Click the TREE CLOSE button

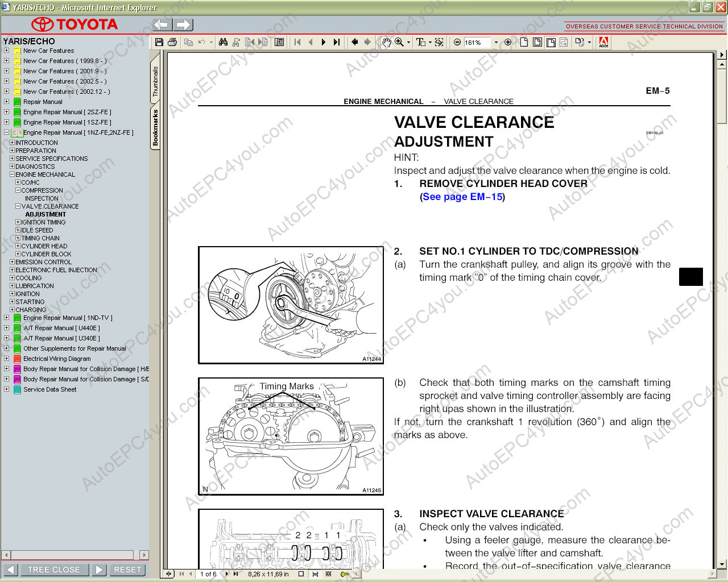point(54,569)
